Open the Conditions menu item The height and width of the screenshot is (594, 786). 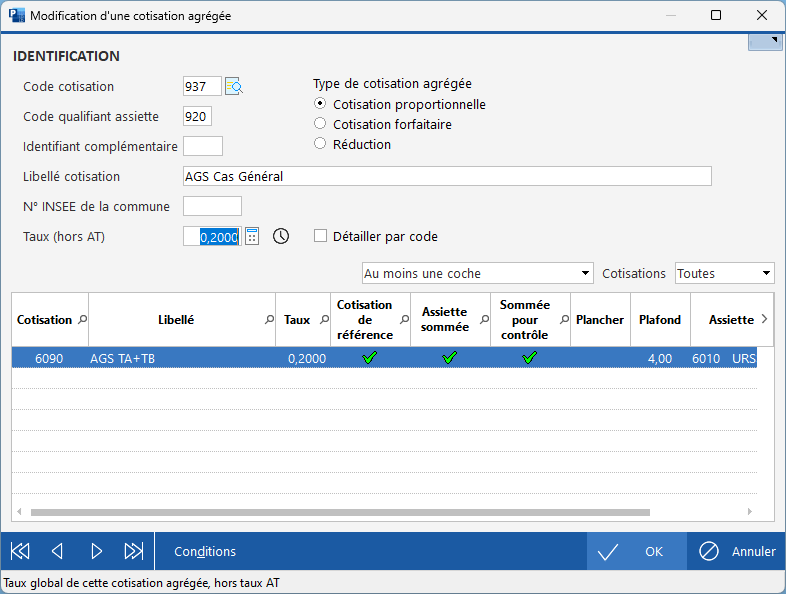pos(205,551)
